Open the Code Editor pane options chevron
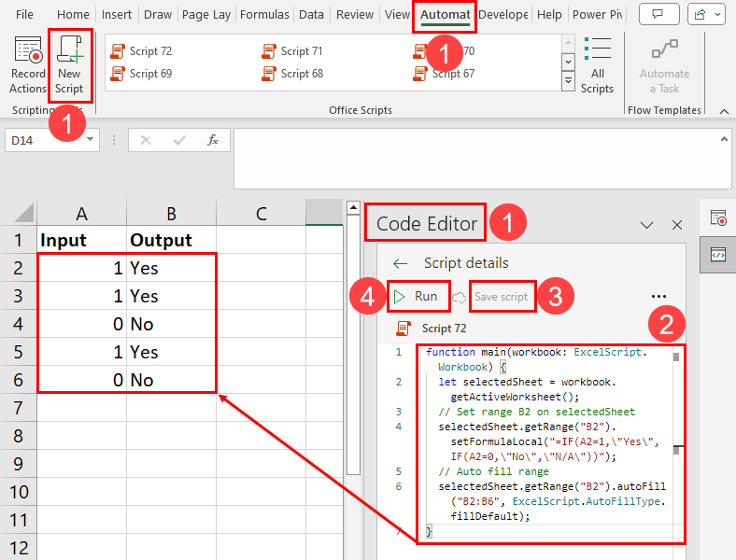This screenshot has height=560, width=736. (647, 225)
